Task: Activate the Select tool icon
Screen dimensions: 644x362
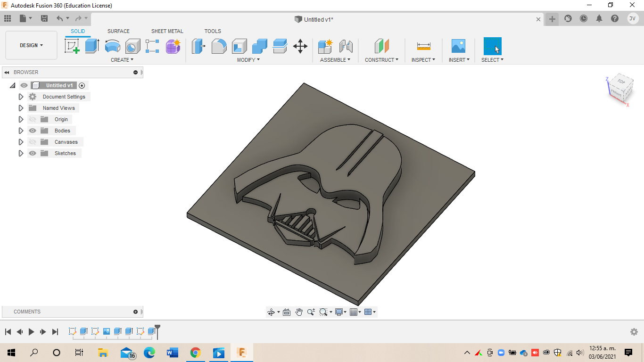Action: 493,46
